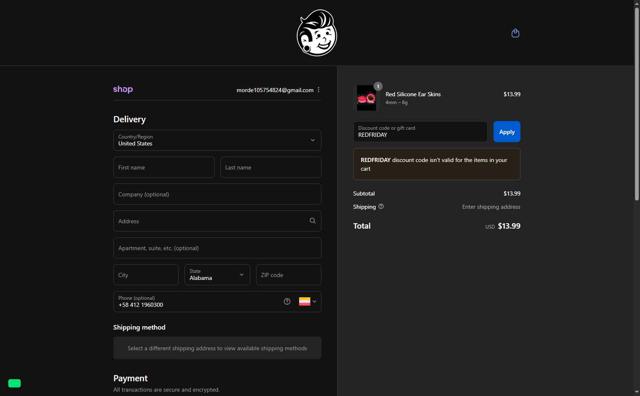Open Red Silicone Ear Skins thumbnail
The height and width of the screenshot is (396, 640).
(x=366, y=98)
